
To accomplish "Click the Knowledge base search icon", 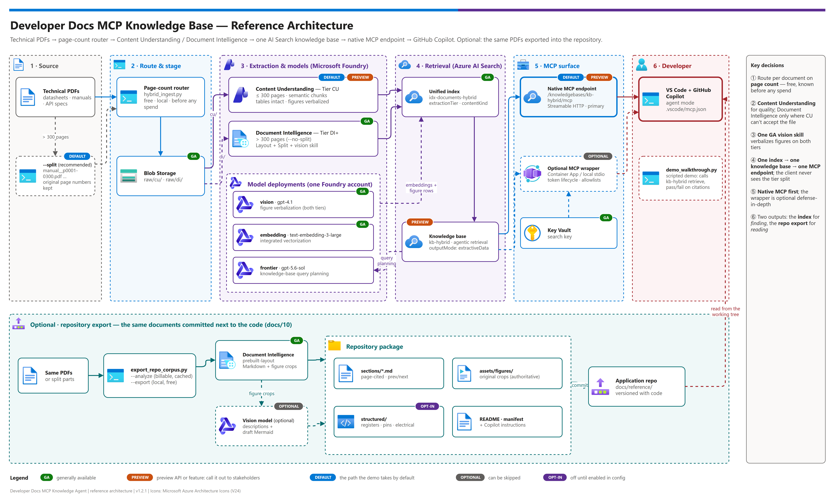I will 414,241.
